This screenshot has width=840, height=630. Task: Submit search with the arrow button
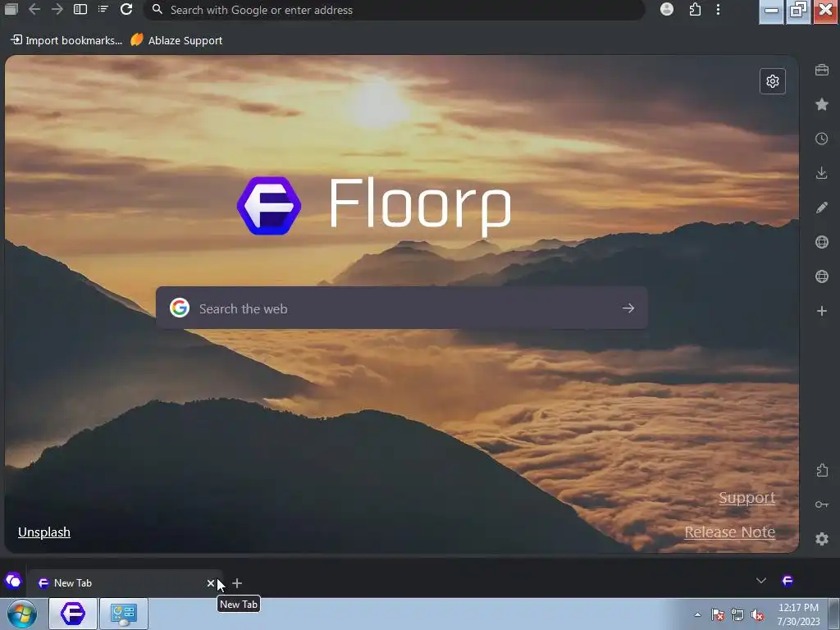tap(628, 308)
